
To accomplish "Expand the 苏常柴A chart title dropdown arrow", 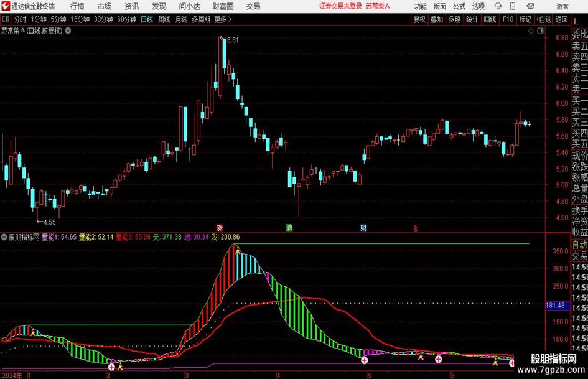I will (x=68, y=30).
